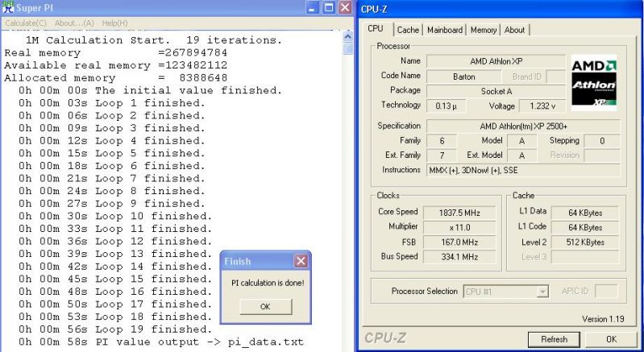Click the OK button in CPU-Z
This screenshot has height=352, width=644.
612,339
